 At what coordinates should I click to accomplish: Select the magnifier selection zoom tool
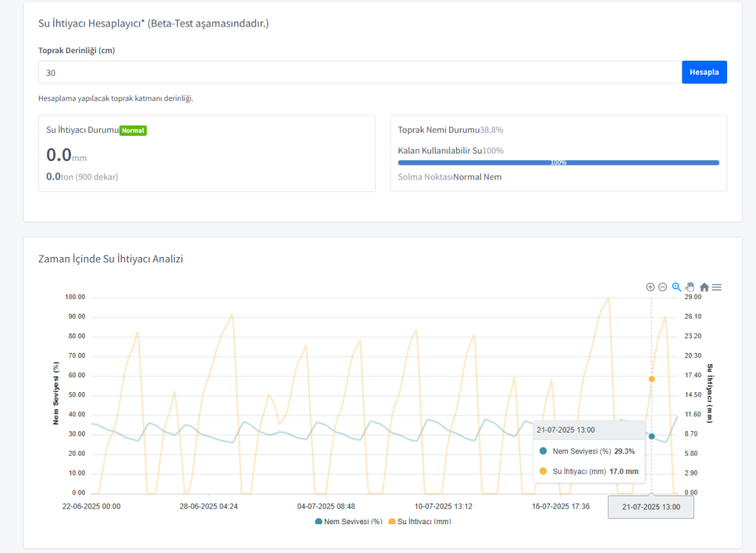(x=676, y=287)
